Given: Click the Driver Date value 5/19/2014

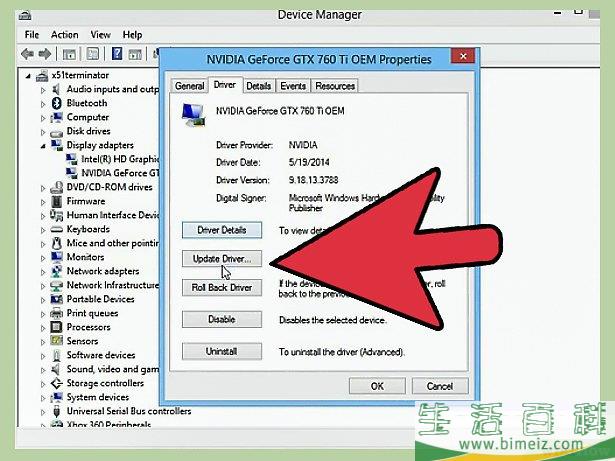Looking at the screenshot, I should pyautogui.click(x=309, y=162).
